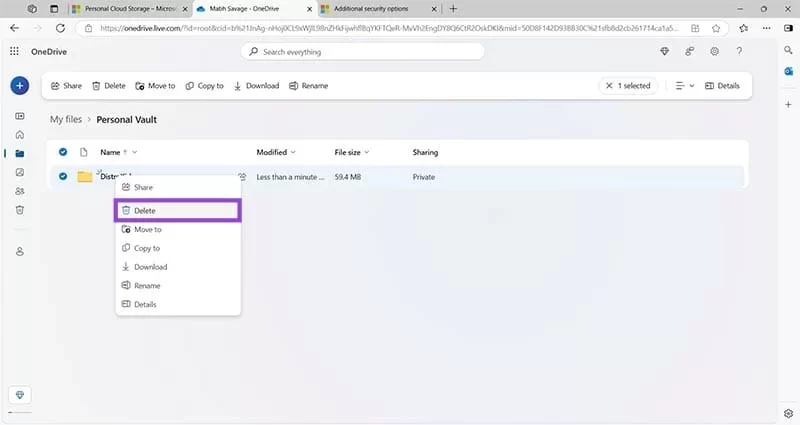
Task: Expand the Modified column dropdown
Action: [x=293, y=153]
